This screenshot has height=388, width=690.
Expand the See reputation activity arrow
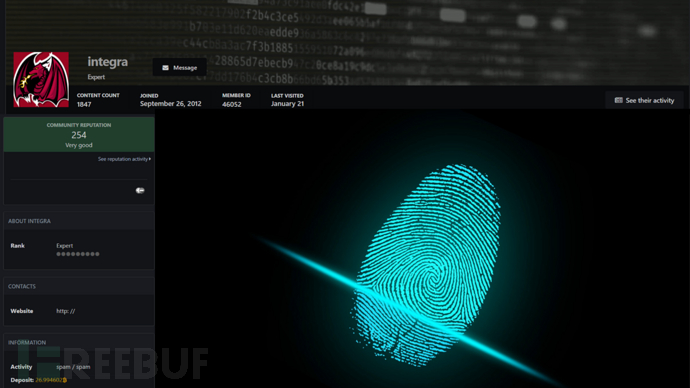coord(150,159)
